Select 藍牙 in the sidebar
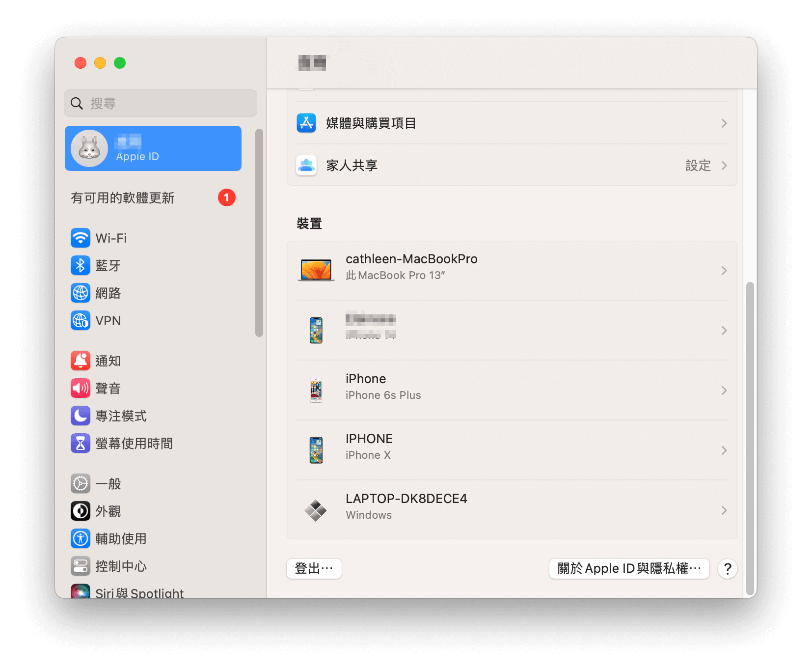 [153, 266]
